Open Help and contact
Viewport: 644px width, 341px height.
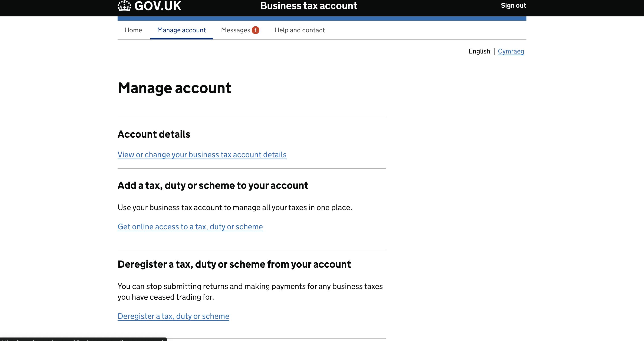point(299,30)
